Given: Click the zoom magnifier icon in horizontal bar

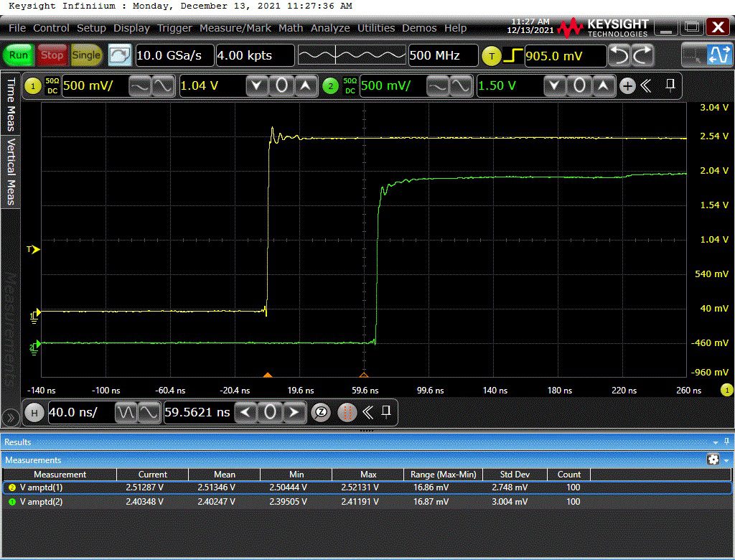Looking at the screenshot, I should click(322, 412).
